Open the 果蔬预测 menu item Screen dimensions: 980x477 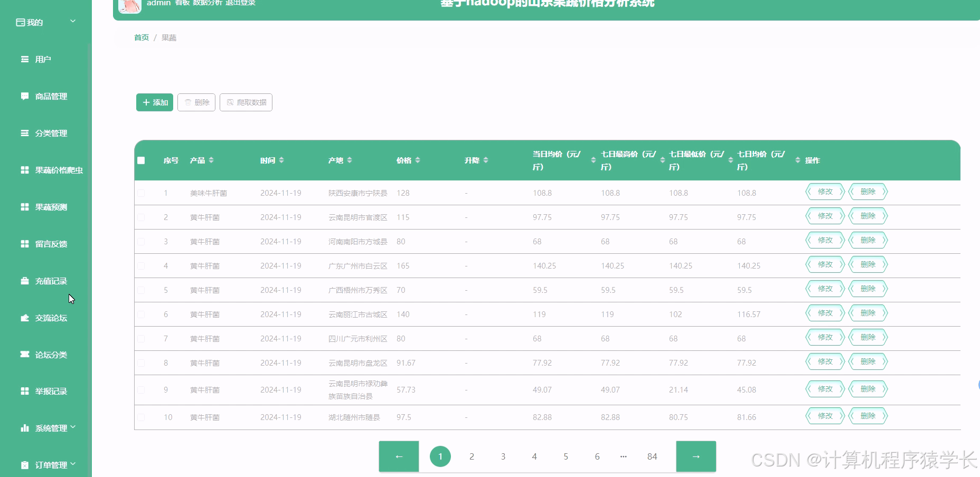pyautogui.click(x=51, y=207)
